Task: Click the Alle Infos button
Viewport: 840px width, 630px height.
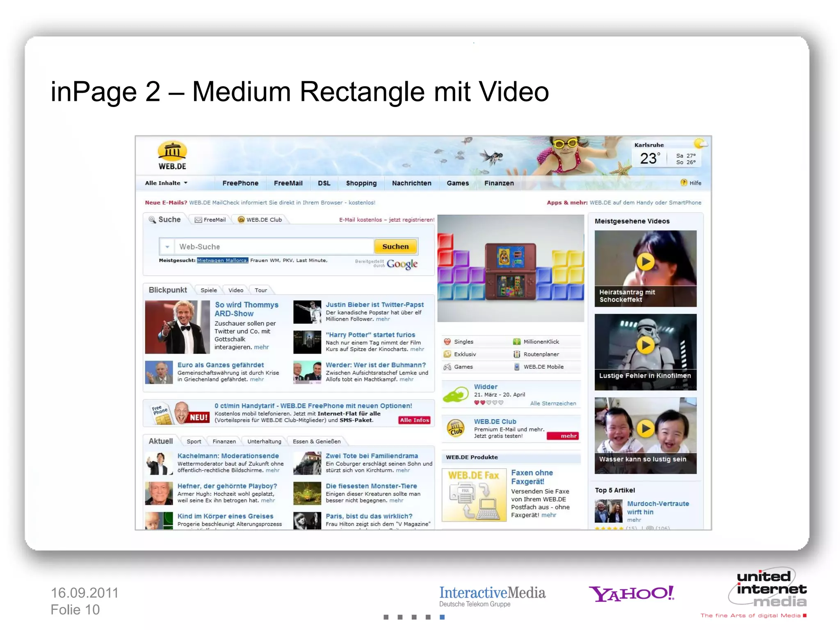Action: 414,420
